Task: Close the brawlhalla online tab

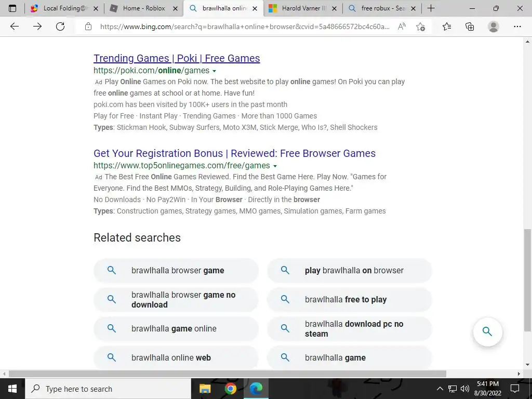Action: tap(255, 9)
